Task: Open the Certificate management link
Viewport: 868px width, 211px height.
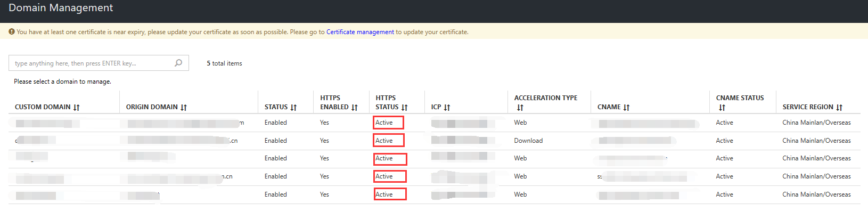Action: pyautogui.click(x=360, y=32)
